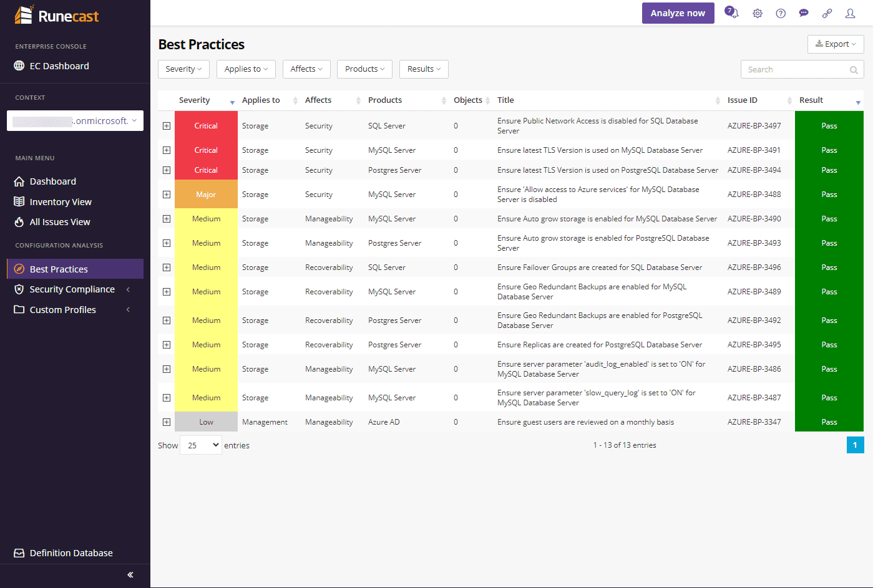Screen dimensions: 873x588
Task: Open Best Practices in sidebar
Action: click(x=75, y=269)
